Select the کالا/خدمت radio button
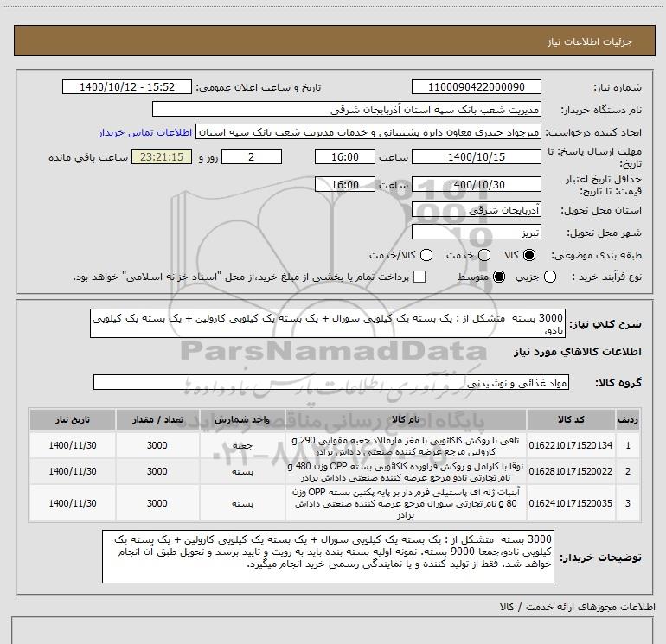Screen dimensions: 666x644 pyautogui.click(x=426, y=255)
